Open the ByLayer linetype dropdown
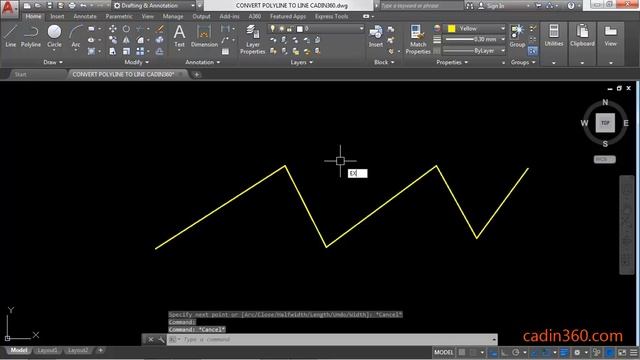 pyautogui.click(x=474, y=51)
